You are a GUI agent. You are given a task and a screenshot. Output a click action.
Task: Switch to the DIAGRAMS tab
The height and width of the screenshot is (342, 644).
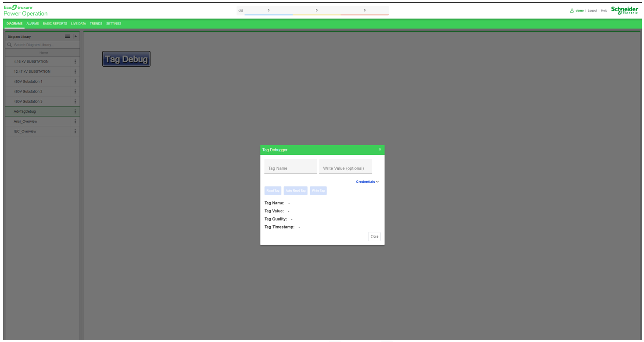(14, 24)
